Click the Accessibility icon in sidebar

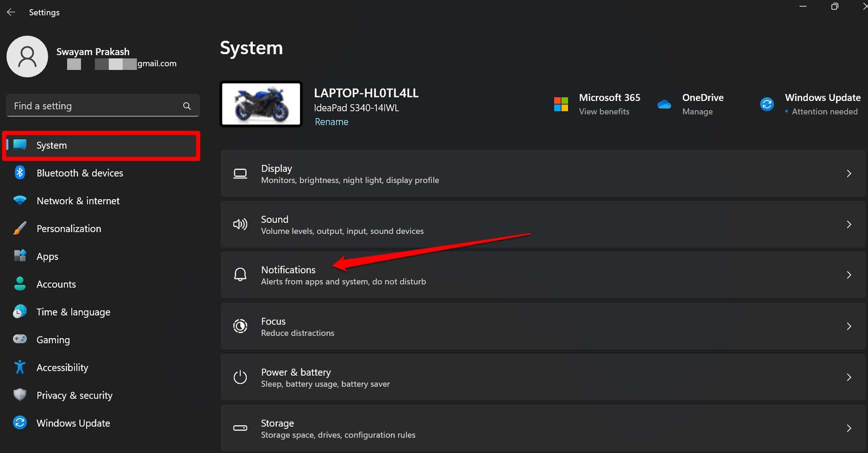tap(20, 367)
